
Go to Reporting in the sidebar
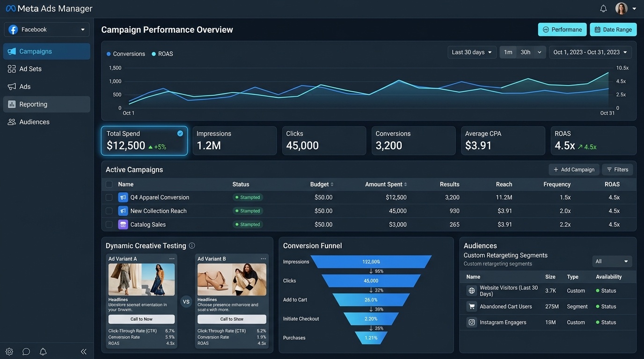point(47,104)
